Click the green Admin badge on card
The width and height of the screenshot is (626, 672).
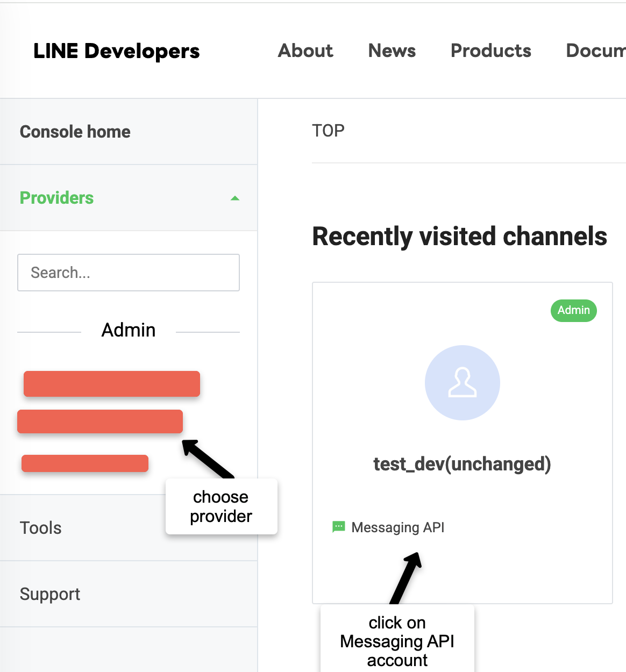point(573,311)
